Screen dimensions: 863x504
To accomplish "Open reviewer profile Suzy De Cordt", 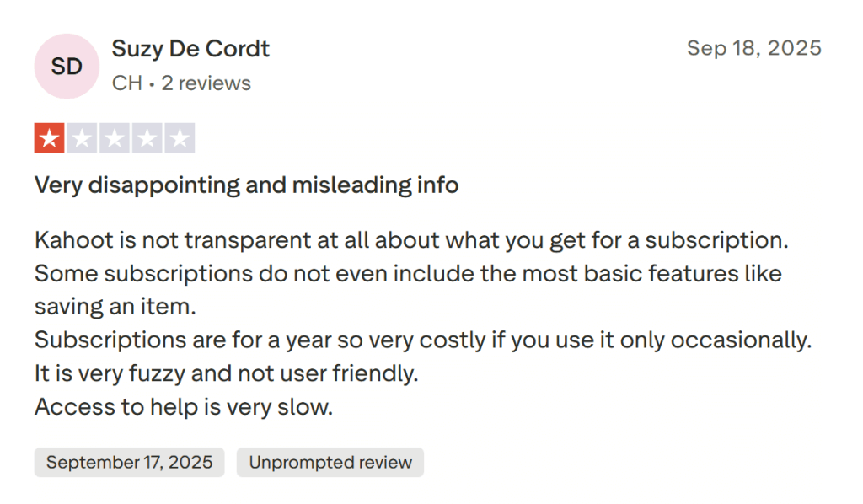I will (190, 49).
